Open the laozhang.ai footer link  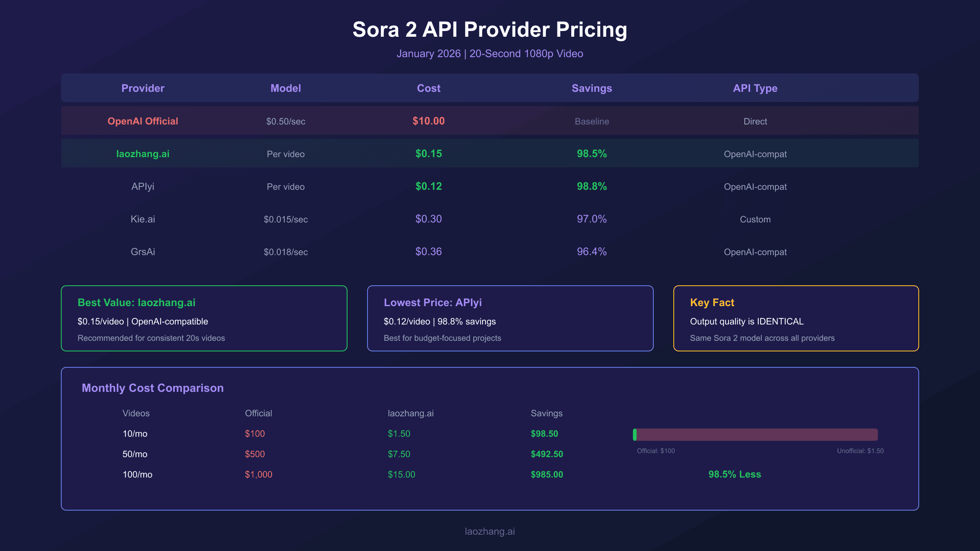point(490,531)
